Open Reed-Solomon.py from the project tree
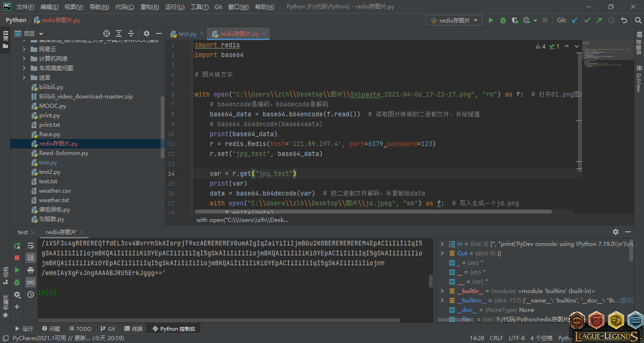The width and height of the screenshot is (644, 343). tap(63, 153)
